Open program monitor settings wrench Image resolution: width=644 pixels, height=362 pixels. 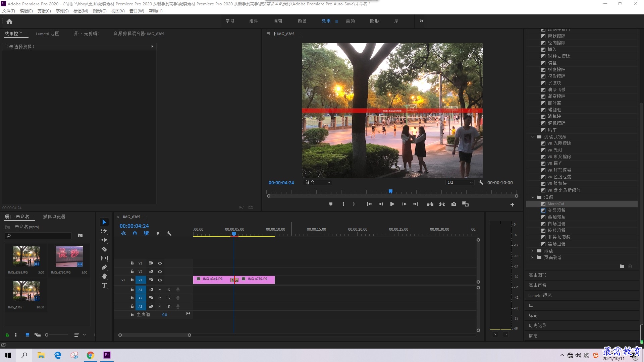[481, 183]
